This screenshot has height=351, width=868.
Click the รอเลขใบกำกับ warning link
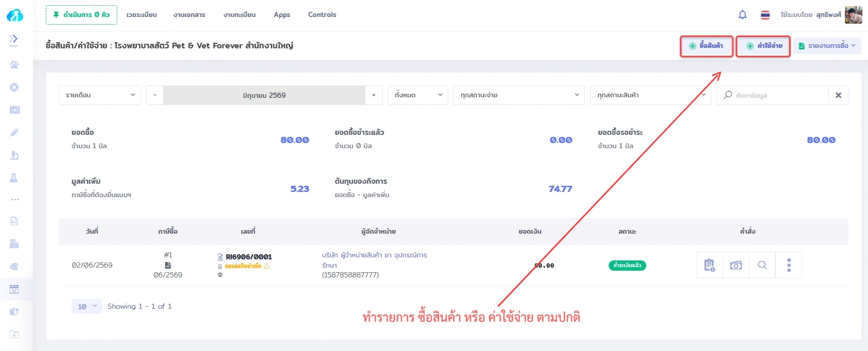(243, 266)
